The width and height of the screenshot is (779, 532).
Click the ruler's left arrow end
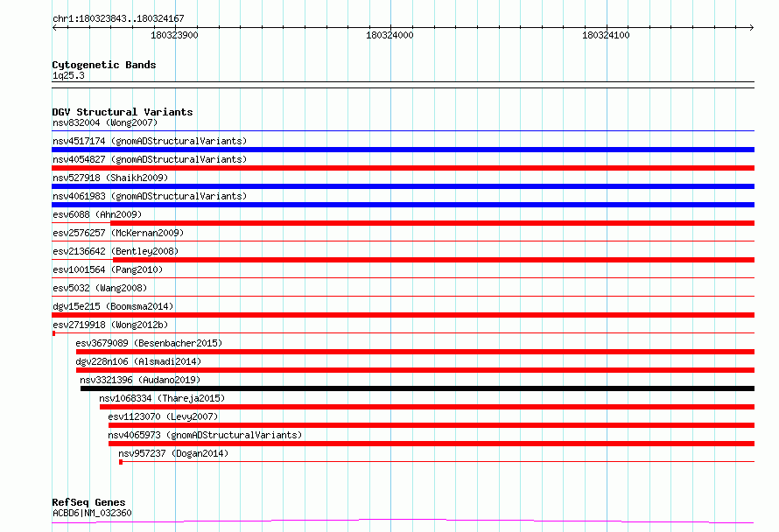[x=54, y=27]
